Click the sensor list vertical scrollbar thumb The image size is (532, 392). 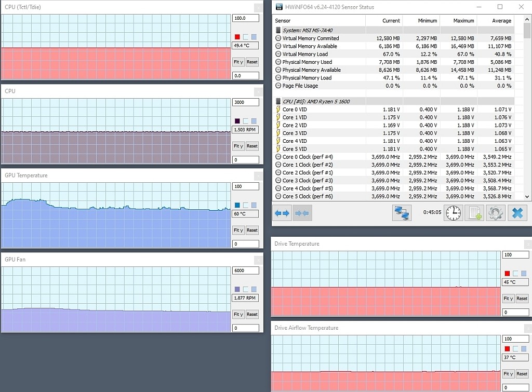[527, 30]
